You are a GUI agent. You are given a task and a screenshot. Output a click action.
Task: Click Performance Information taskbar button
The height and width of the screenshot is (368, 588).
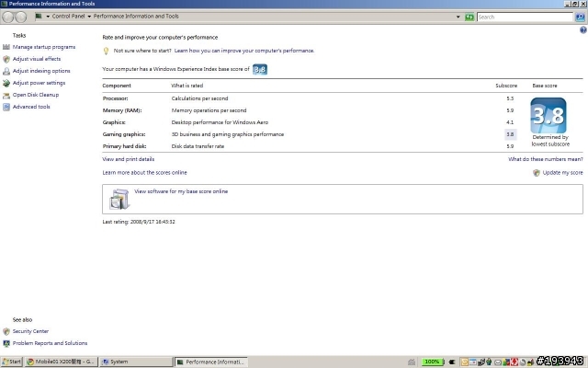pos(211,362)
